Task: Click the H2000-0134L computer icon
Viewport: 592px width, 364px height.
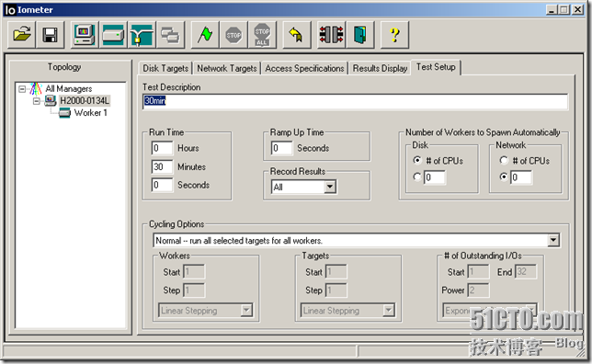Action: click(x=51, y=101)
